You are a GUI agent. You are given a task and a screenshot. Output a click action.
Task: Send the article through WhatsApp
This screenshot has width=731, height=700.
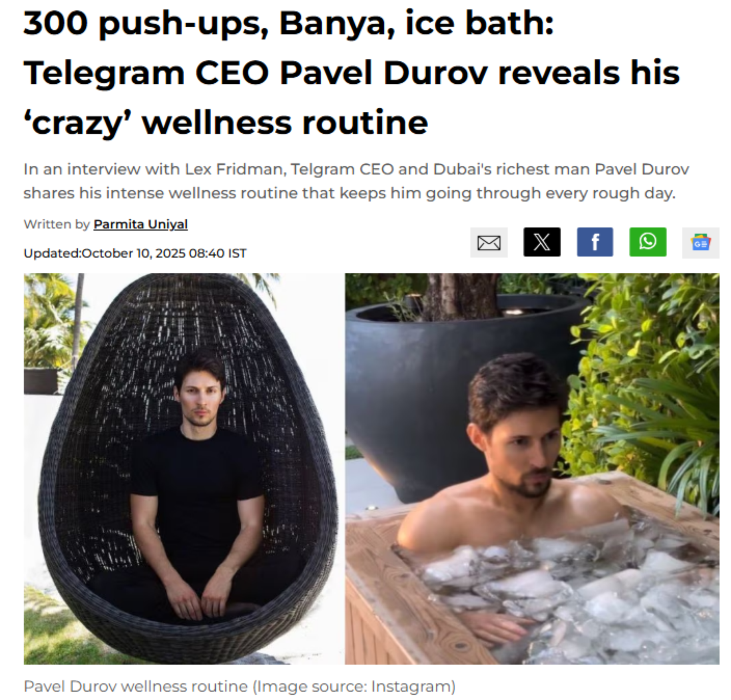[648, 242]
